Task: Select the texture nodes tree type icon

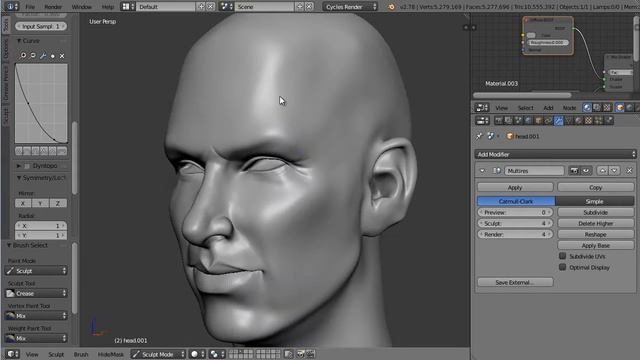Action: [x=607, y=107]
